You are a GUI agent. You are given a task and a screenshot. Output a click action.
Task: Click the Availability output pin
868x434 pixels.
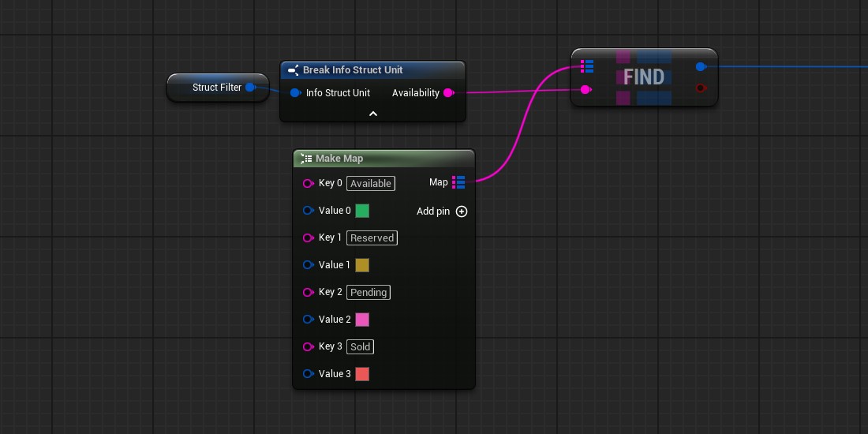pos(448,93)
